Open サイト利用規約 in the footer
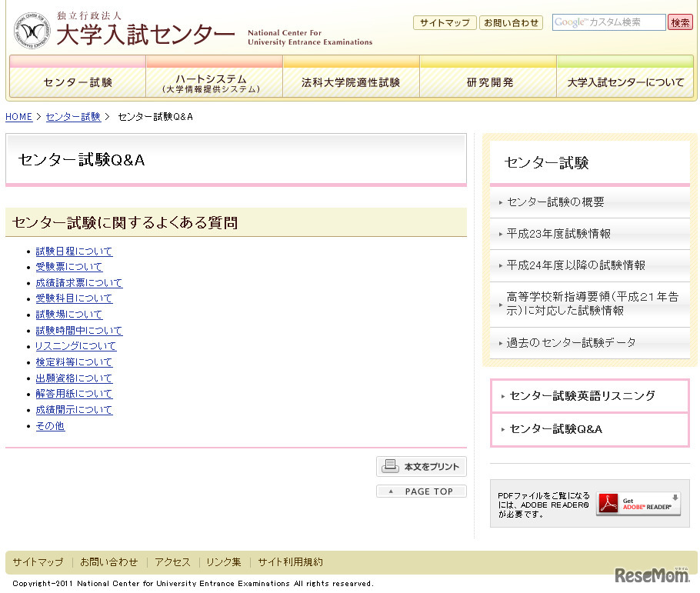 [x=290, y=562]
